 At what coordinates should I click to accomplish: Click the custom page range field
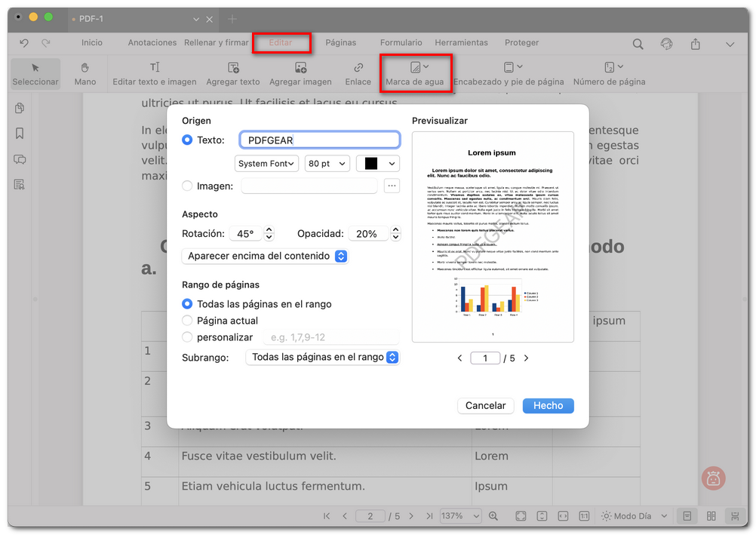[330, 337]
